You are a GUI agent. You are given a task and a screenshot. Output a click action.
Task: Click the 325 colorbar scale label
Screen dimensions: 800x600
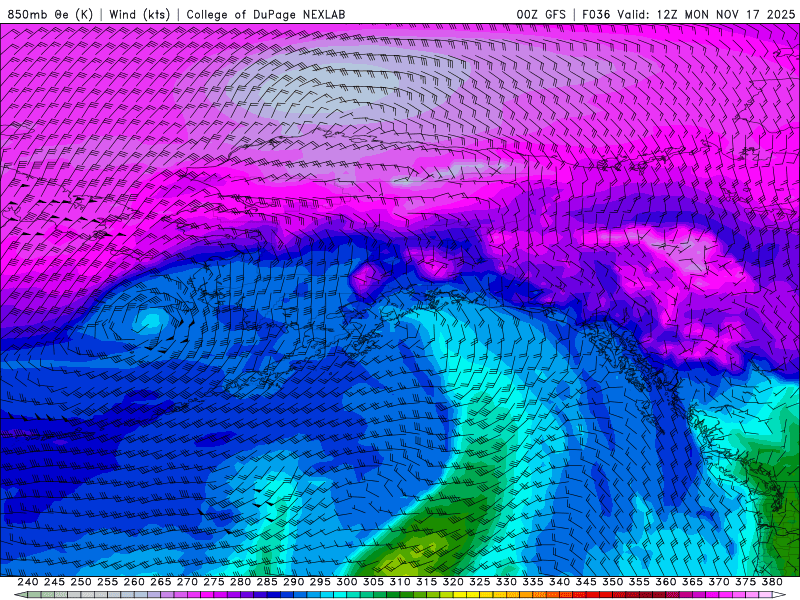click(479, 582)
